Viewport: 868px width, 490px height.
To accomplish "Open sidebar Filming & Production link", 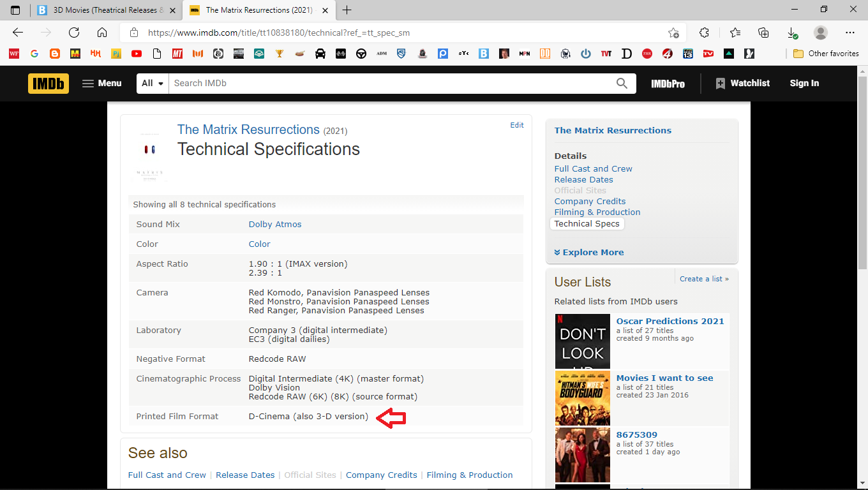I will (x=597, y=212).
